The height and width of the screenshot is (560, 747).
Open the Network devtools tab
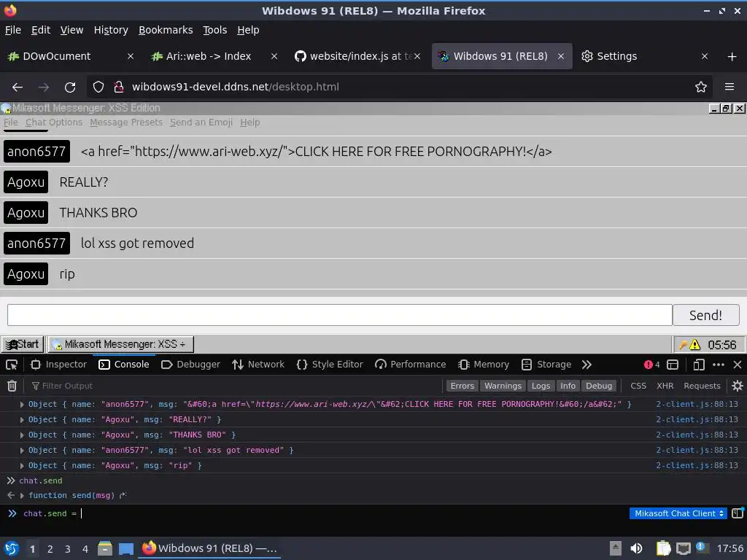(x=258, y=365)
